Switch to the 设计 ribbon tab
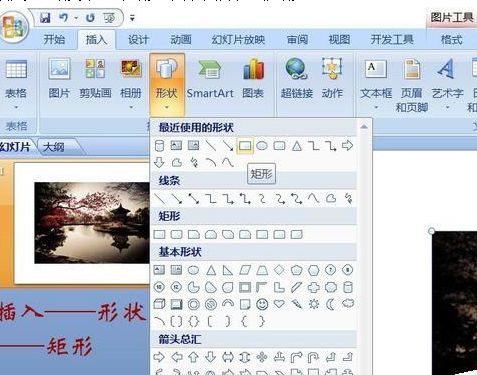477x375 pixels. 138,40
